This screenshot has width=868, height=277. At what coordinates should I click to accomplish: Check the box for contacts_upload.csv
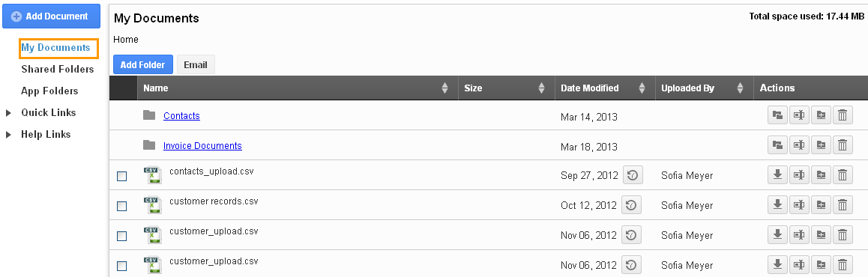tap(121, 177)
